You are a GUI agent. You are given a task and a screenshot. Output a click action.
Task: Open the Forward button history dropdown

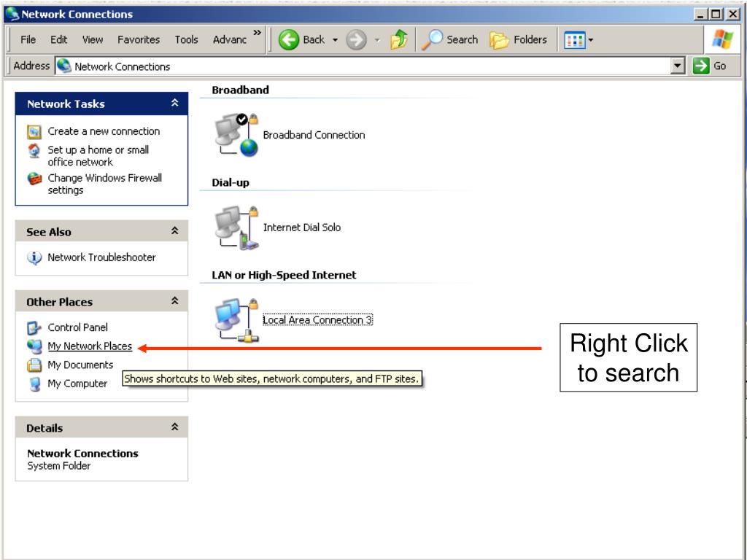tap(377, 40)
